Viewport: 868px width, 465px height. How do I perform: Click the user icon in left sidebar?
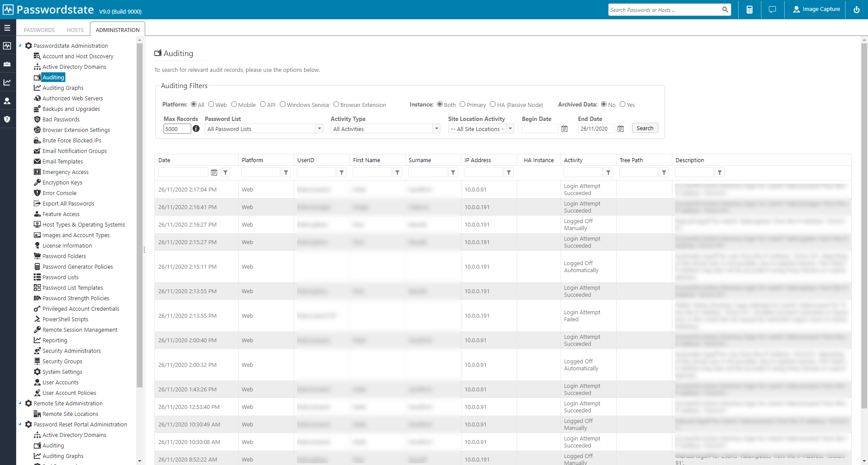tap(7, 101)
